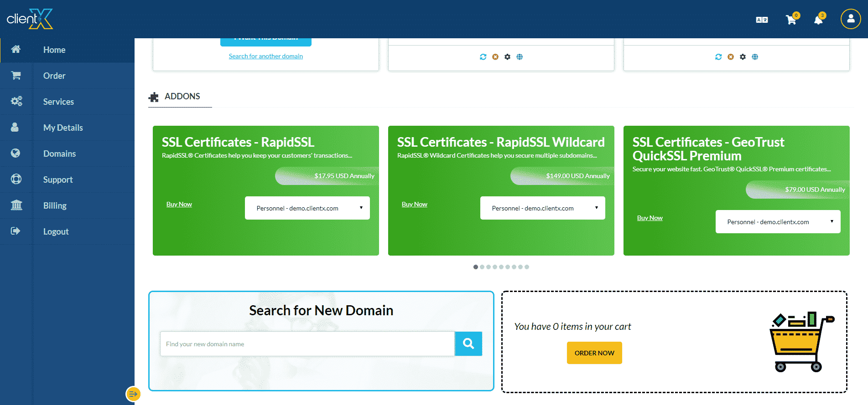The width and height of the screenshot is (868, 405).
Task: Open the user profile avatar menu
Action: [850, 19]
